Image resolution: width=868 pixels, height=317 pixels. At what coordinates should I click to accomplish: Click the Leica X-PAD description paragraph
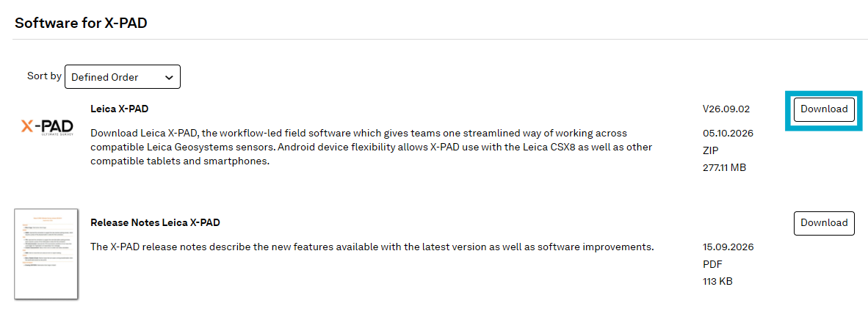pyautogui.click(x=371, y=148)
